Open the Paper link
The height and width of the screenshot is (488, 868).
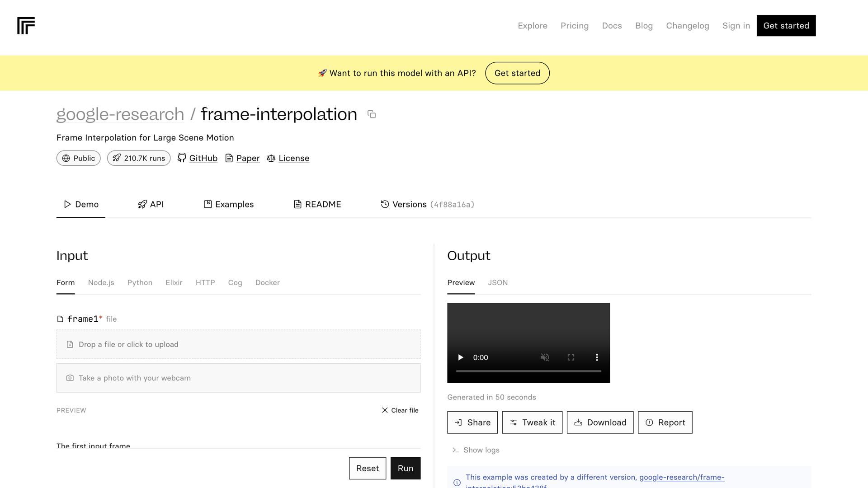tap(242, 158)
